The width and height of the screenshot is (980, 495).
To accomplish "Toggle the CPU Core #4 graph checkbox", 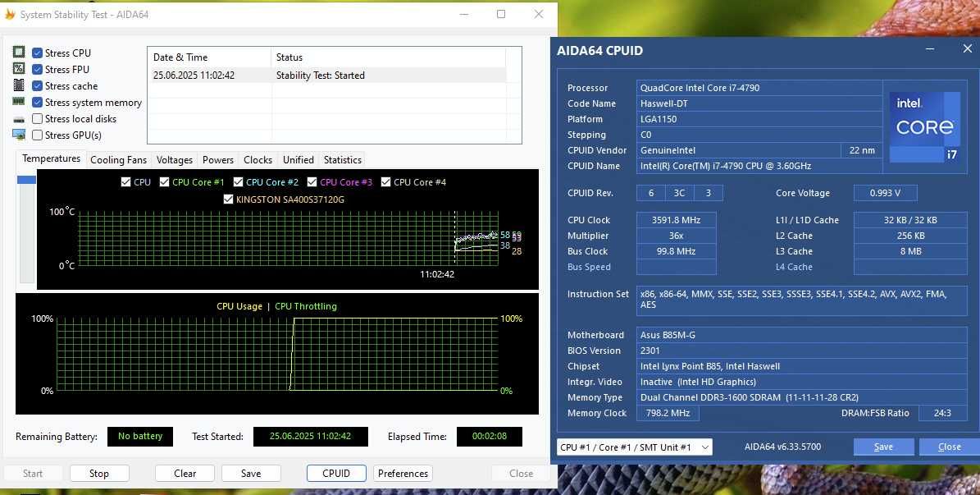I will click(385, 182).
